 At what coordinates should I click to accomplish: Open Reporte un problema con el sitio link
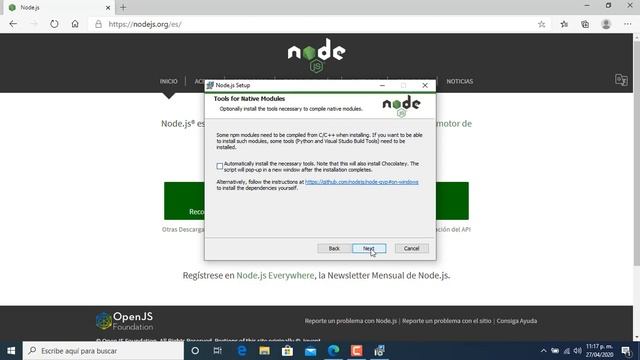pos(447,321)
